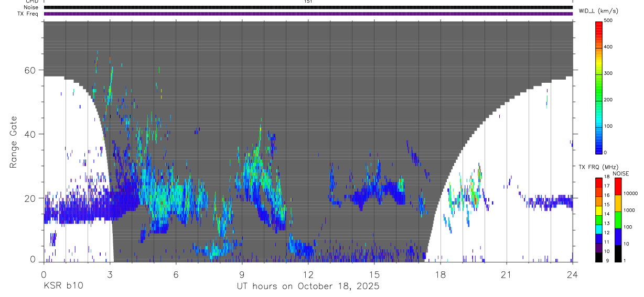Image resolution: width=644 pixels, height=297 pixels.
Task: Click the red segment of NOISE legend
Action: coord(618,186)
